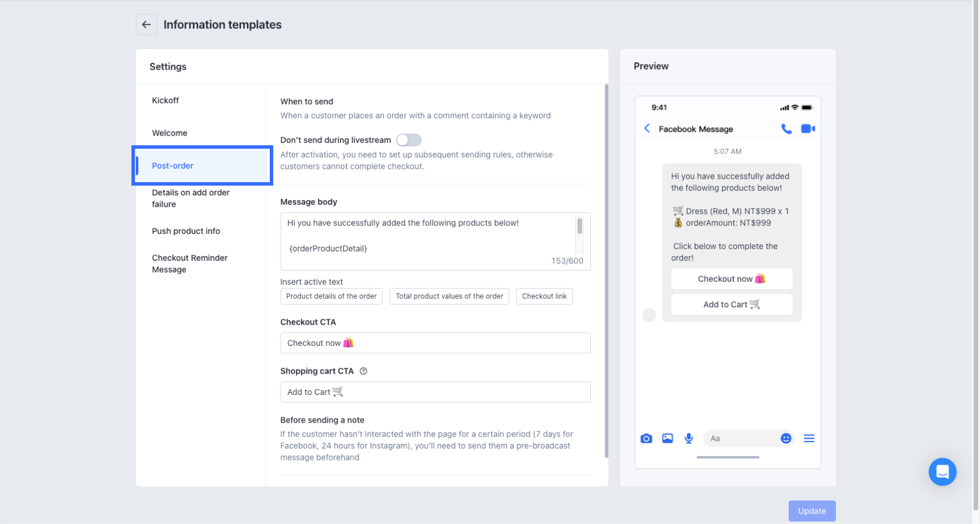Click the image gallery icon in preview

click(x=668, y=439)
